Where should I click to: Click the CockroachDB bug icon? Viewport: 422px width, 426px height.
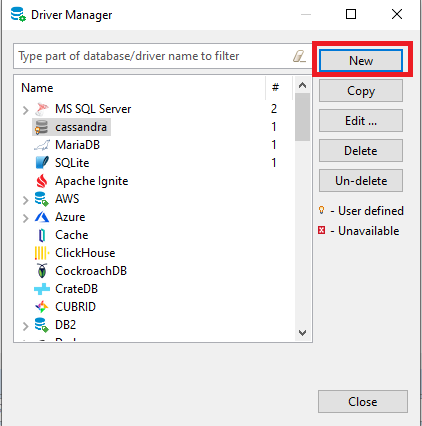pyautogui.click(x=42, y=271)
